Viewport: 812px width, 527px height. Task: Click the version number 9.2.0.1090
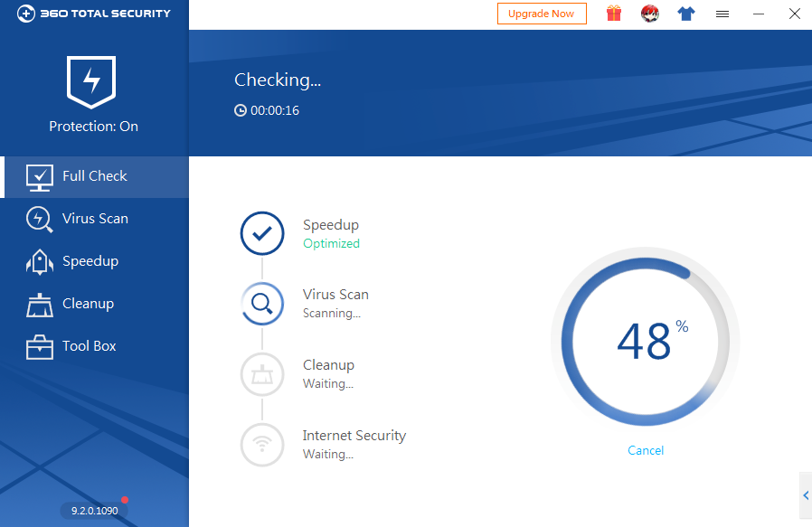[93, 510]
